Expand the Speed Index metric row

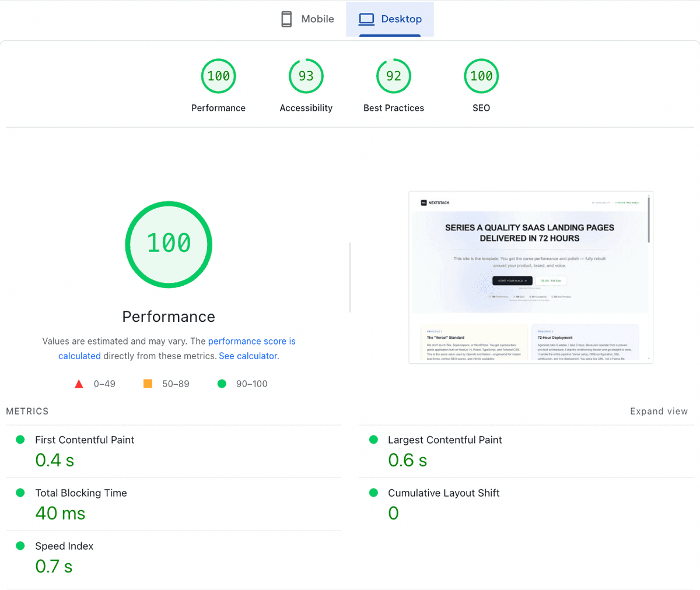[64, 546]
